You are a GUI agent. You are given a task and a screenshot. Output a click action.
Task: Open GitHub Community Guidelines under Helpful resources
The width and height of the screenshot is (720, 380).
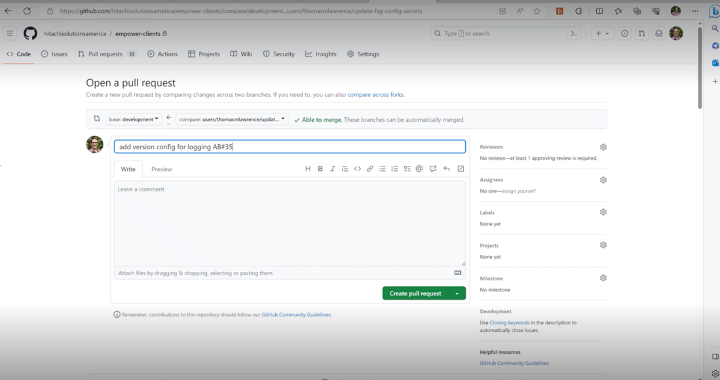click(514, 363)
